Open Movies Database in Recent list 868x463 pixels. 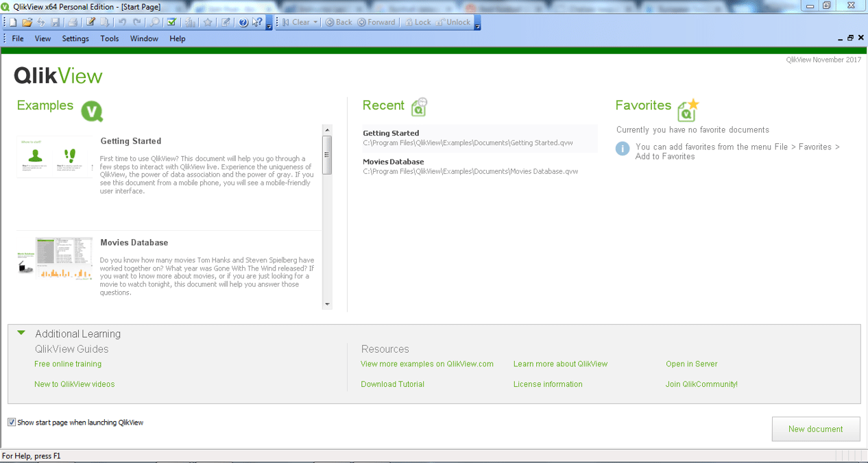click(x=480, y=166)
